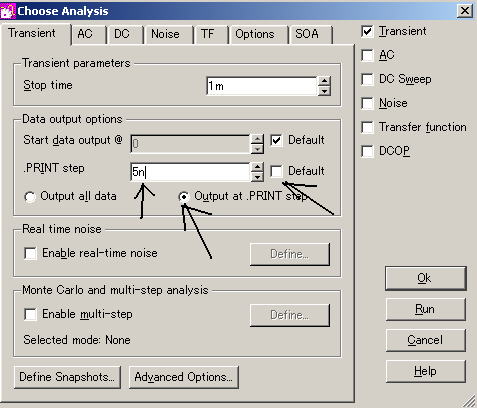This screenshot has width=477, height=408.
Task: Click the Choose Analysis title bar icon
Action: 8,11
